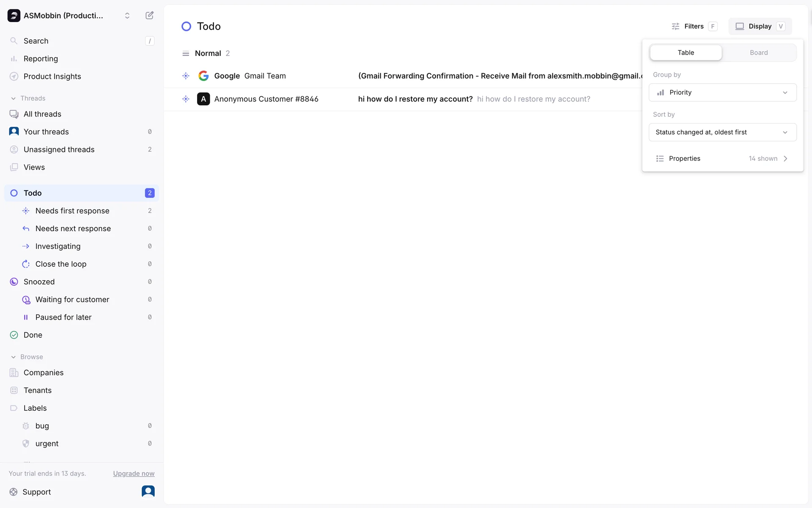Open Needs first response list

pos(72,211)
